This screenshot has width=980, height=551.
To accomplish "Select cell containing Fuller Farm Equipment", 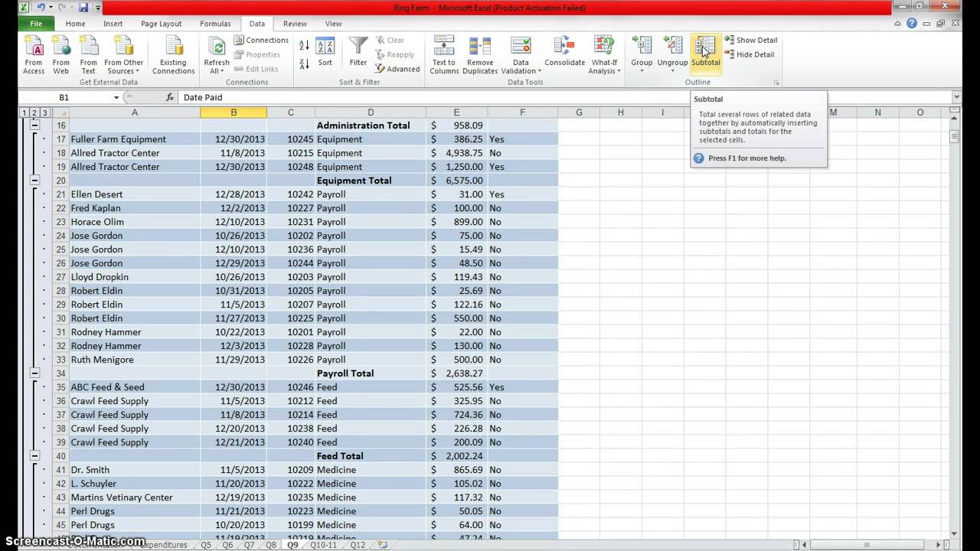I will point(135,139).
